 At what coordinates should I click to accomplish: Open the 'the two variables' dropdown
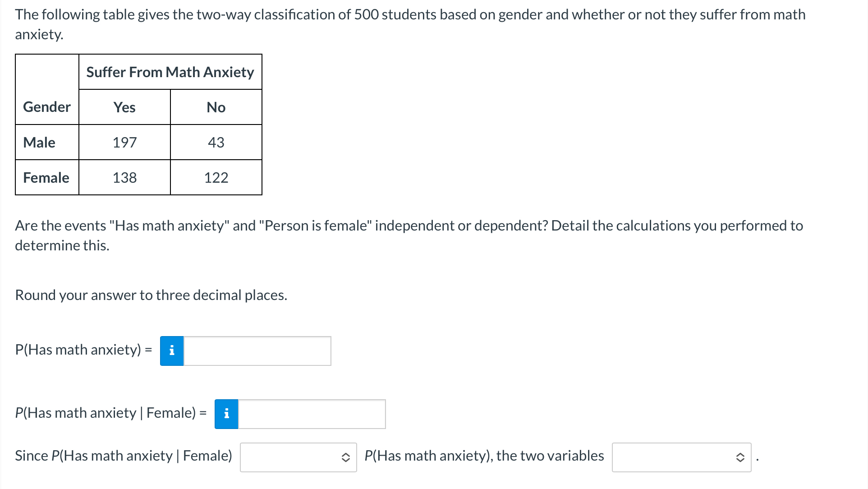[x=681, y=457]
